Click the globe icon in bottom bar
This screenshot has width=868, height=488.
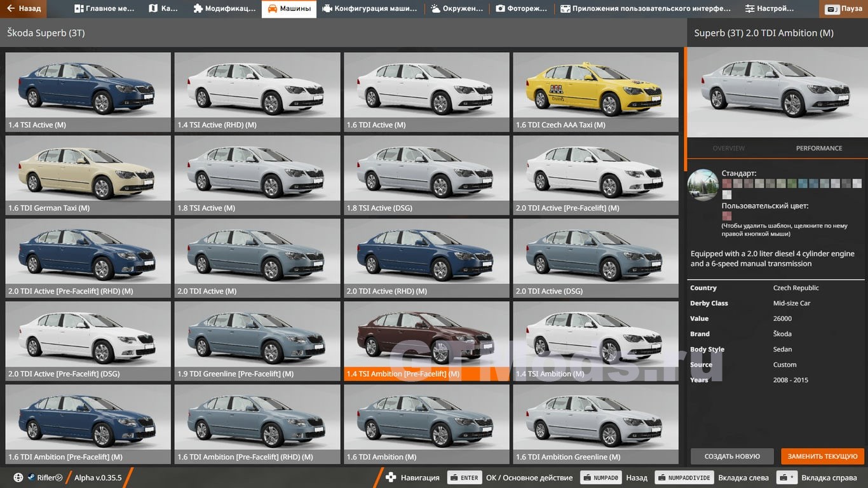pyautogui.click(x=18, y=478)
